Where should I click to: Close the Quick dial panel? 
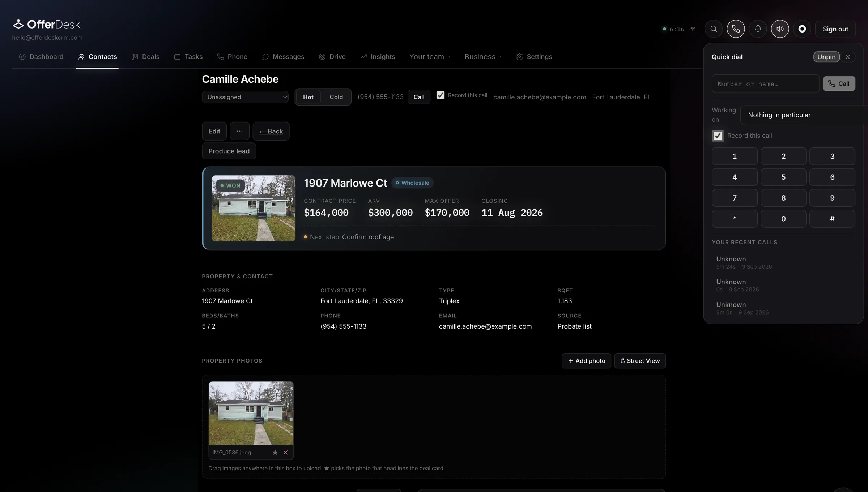847,57
